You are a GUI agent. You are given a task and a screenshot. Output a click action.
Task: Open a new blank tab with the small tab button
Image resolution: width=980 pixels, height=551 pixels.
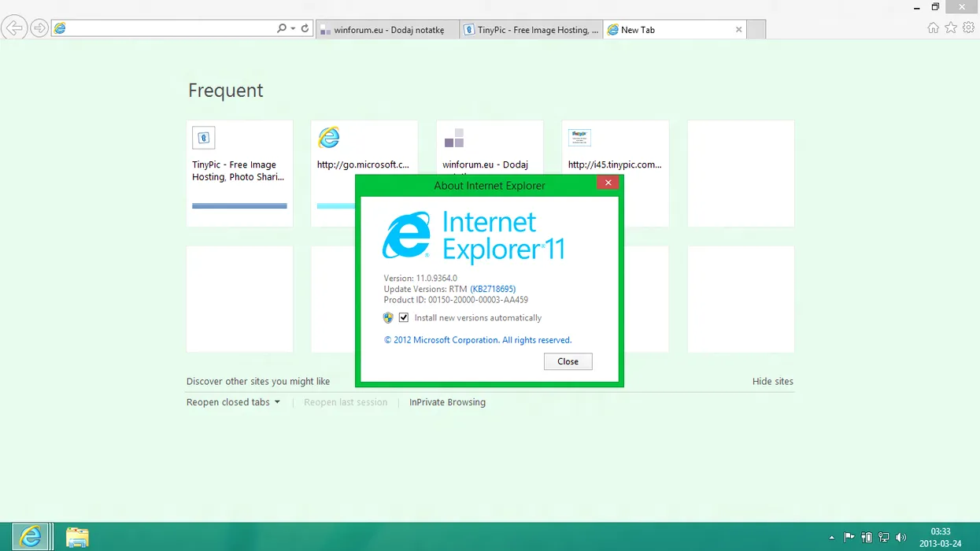pyautogui.click(x=756, y=30)
